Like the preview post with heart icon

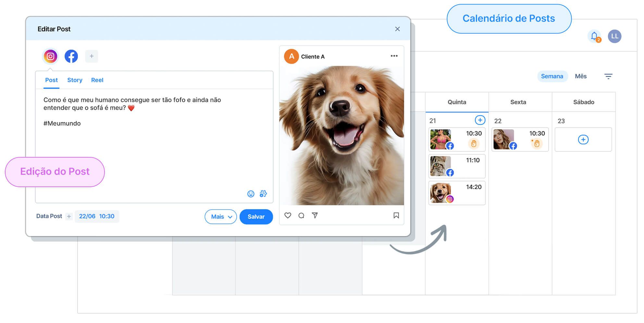click(288, 215)
